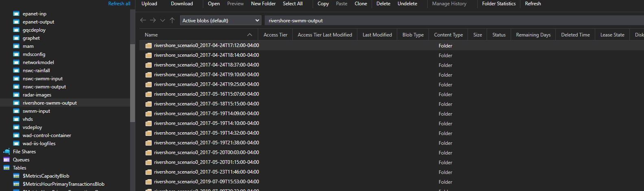Select the gqcdeploy container icon

pyautogui.click(x=16, y=30)
